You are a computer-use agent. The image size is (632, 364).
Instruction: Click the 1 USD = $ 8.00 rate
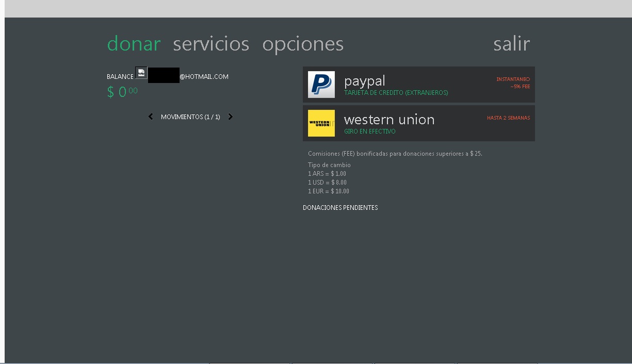pos(327,183)
